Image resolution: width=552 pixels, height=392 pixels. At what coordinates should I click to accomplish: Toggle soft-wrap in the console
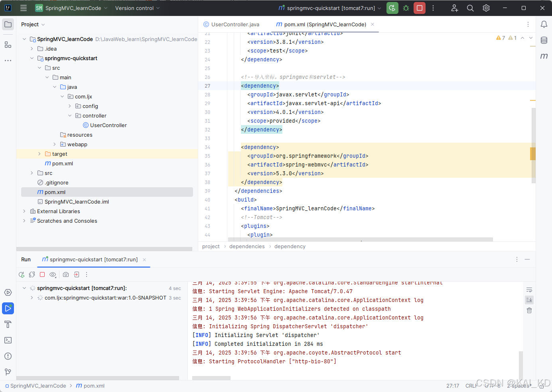coord(529,290)
